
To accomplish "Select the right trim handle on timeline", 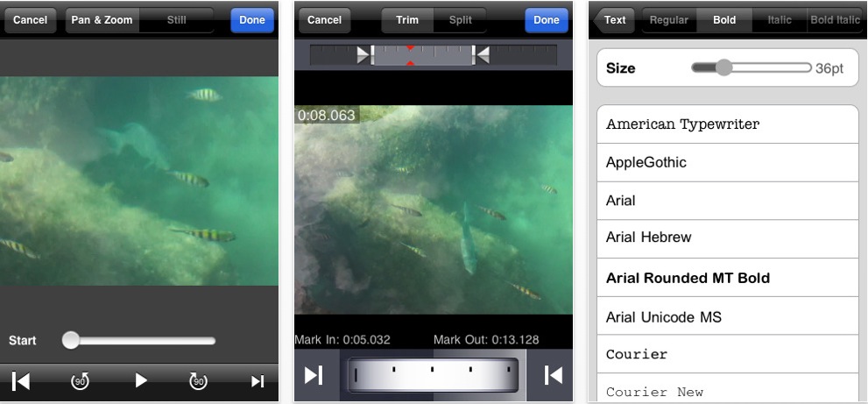I will pos(480,55).
